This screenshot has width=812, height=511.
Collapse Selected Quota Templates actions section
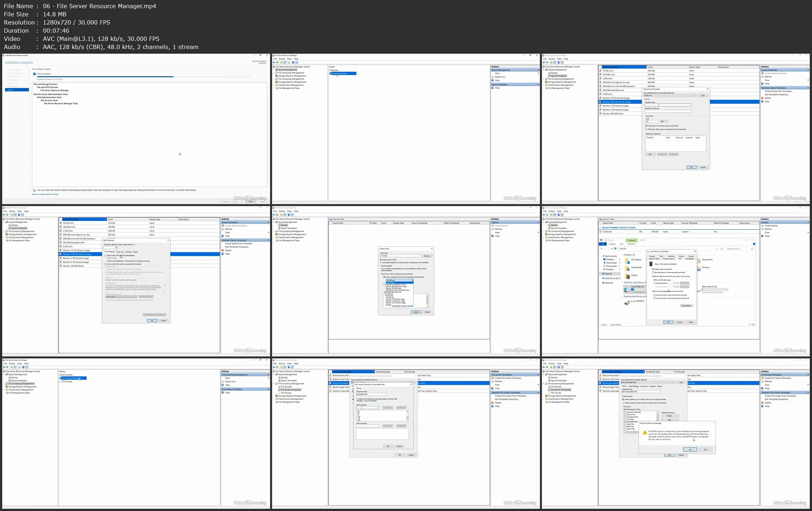(808, 88)
